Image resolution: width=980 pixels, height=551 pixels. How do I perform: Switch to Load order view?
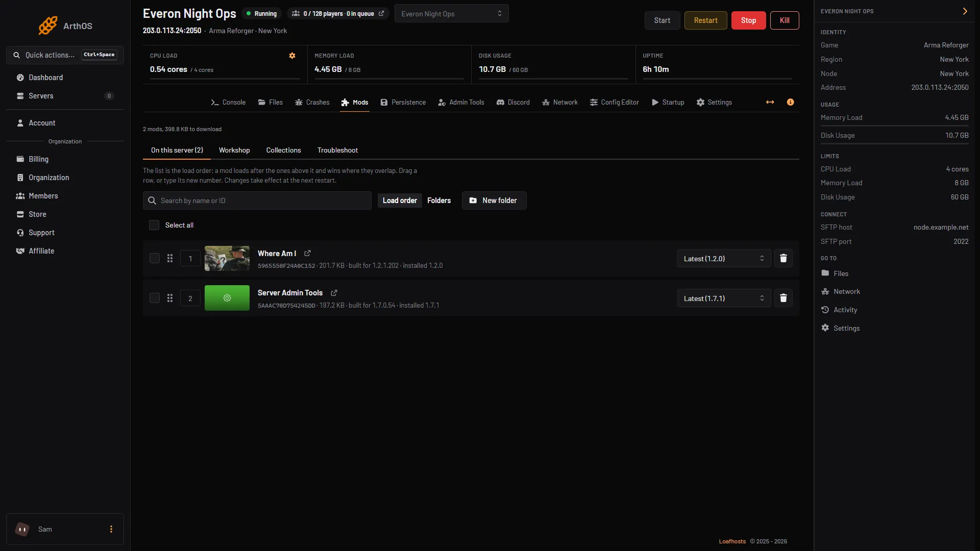(400, 201)
